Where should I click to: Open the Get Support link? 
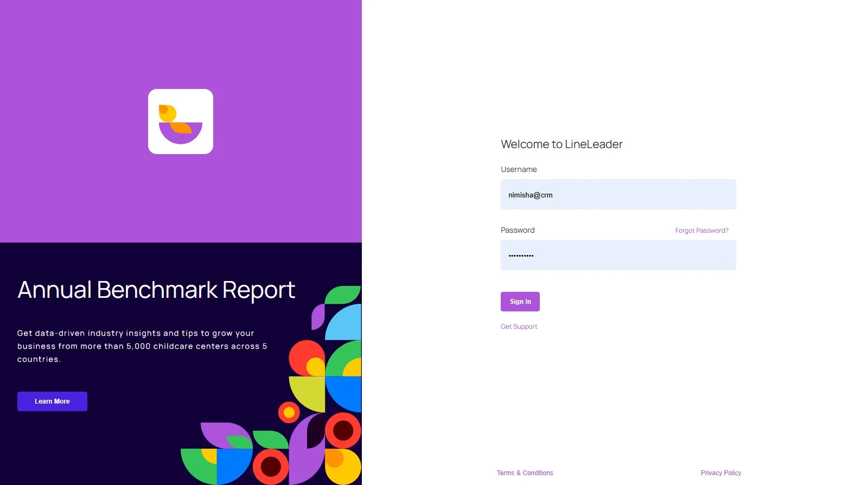519,327
